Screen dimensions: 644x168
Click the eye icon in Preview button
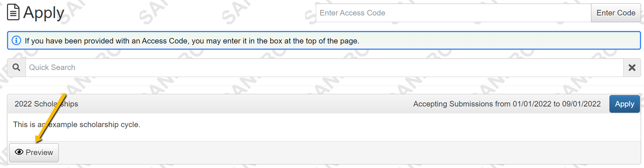[x=19, y=152]
